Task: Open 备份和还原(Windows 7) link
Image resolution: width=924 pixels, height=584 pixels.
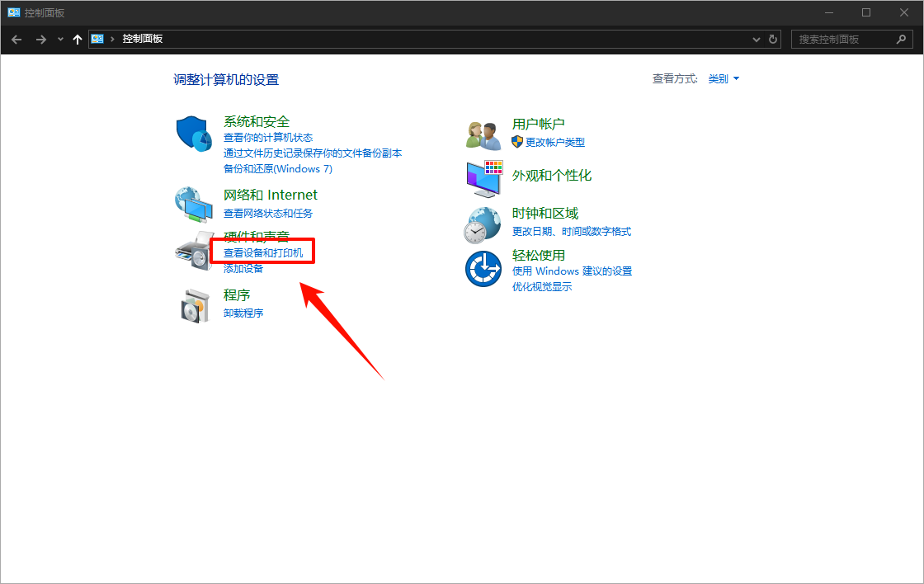Action: [277, 168]
